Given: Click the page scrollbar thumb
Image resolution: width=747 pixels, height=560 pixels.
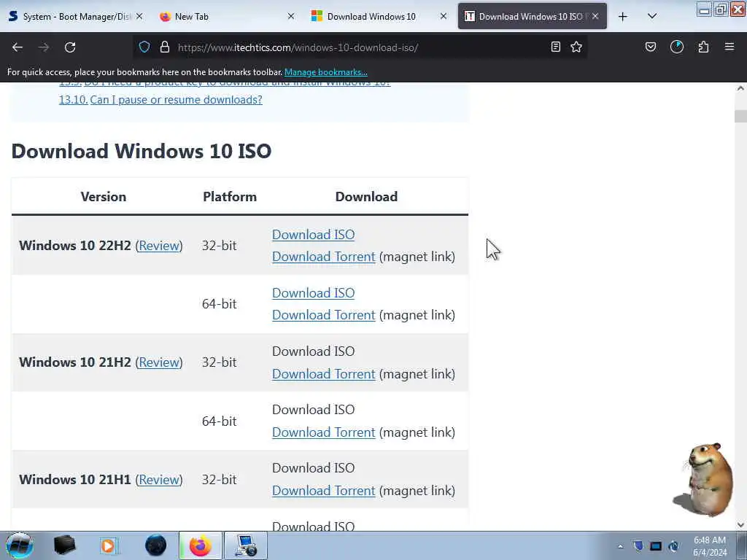Looking at the screenshot, I should [740, 116].
